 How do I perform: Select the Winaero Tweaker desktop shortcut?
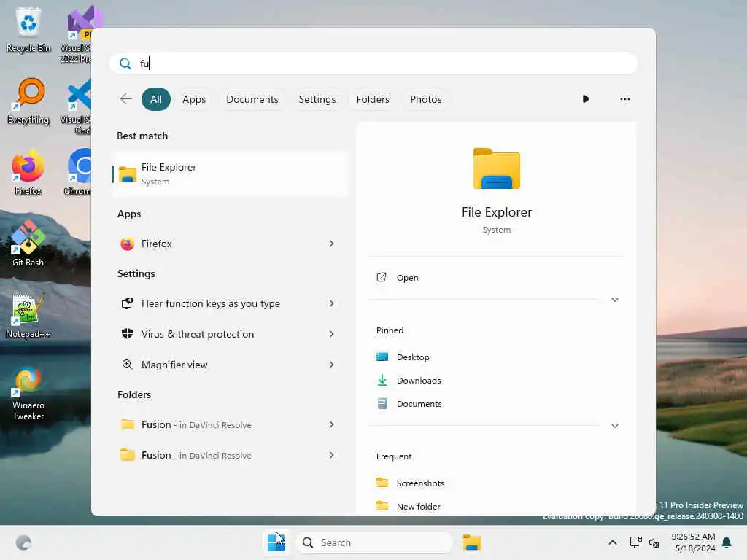tap(28, 393)
